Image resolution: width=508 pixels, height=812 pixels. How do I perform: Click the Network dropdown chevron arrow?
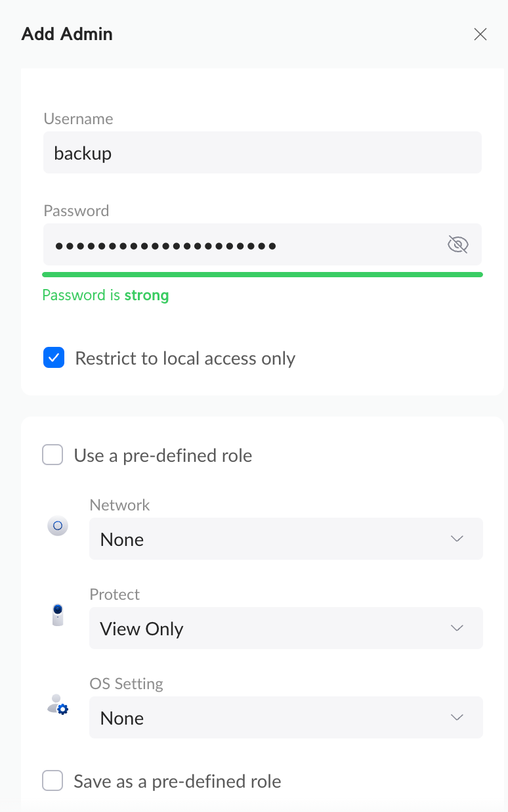(457, 539)
